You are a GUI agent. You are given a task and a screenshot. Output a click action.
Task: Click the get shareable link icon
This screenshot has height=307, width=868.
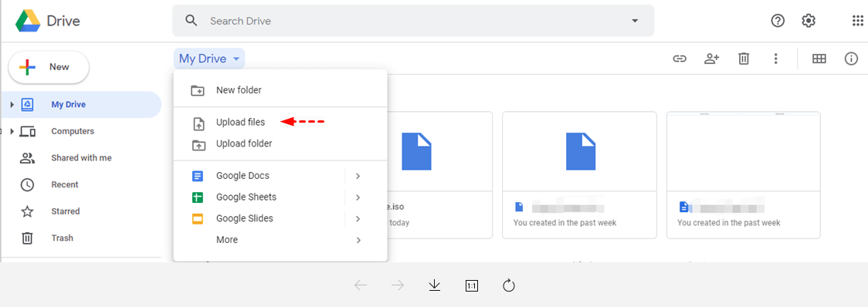pos(680,59)
